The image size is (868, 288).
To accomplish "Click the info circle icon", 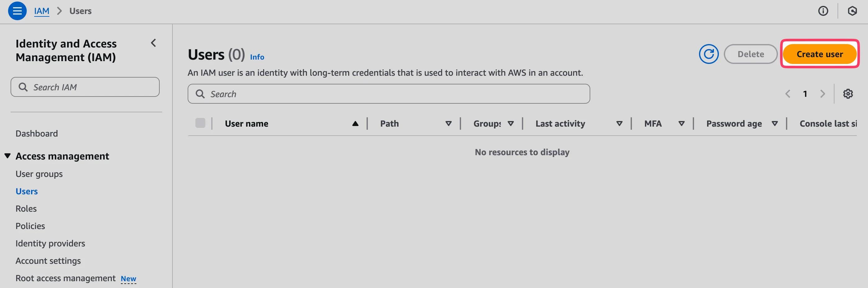I will coord(823,11).
